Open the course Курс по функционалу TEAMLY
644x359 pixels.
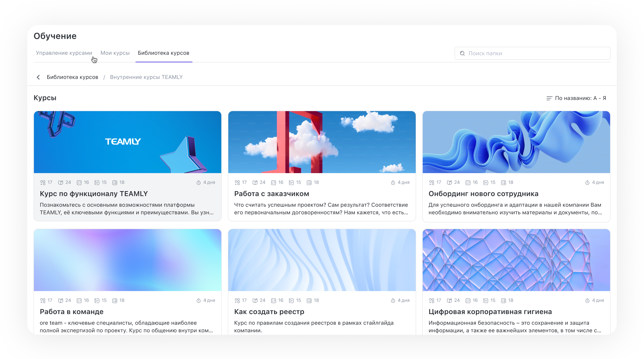click(x=94, y=194)
